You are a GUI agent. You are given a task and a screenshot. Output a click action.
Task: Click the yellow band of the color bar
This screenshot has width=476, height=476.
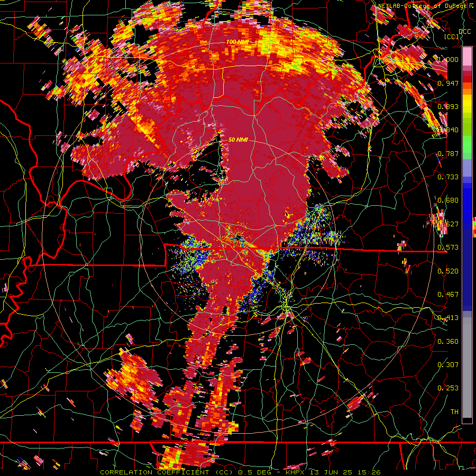click(467, 104)
